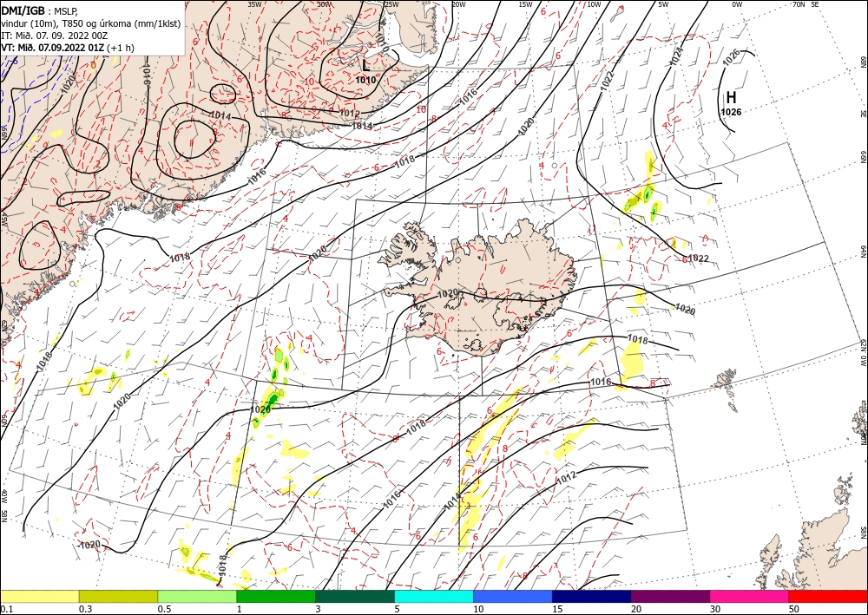The height and width of the screenshot is (615, 868).
Task: Click the 20 value on the precipitation legend
Action: pos(636,609)
